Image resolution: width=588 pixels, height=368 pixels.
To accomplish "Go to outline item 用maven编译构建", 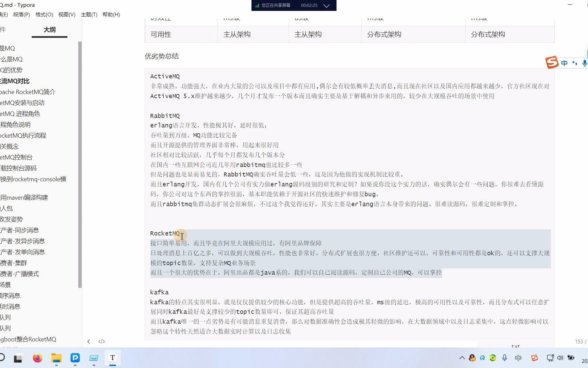I will [x=24, y=197].
